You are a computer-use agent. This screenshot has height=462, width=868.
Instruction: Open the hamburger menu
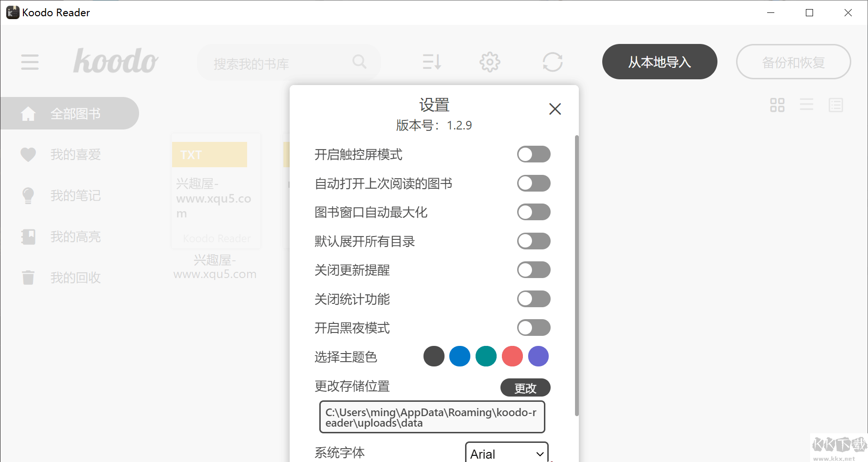tap(30, 62)
